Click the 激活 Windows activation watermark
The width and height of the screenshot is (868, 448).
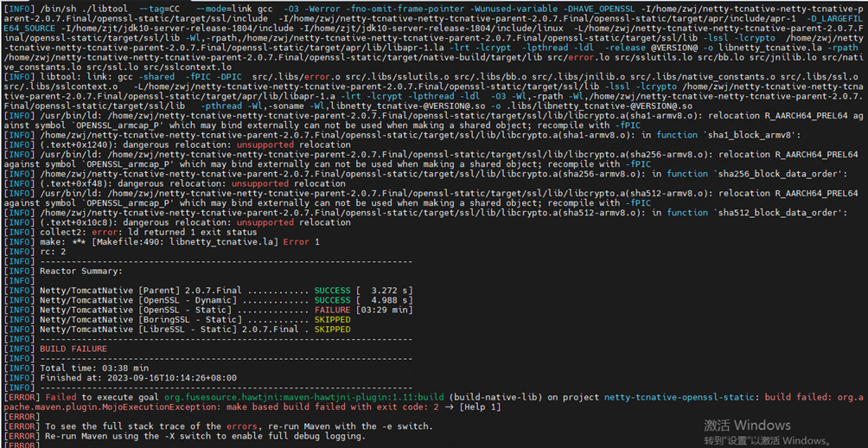coord(747,426)
